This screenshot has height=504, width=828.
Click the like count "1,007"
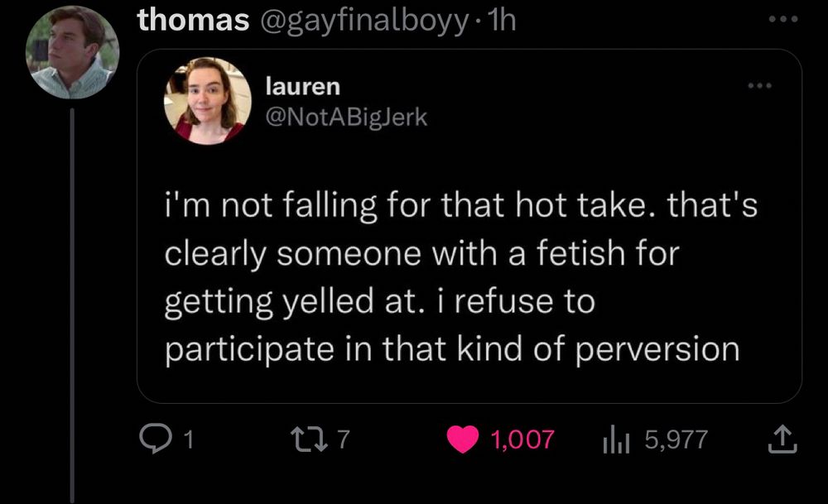(x=521, y=439)
